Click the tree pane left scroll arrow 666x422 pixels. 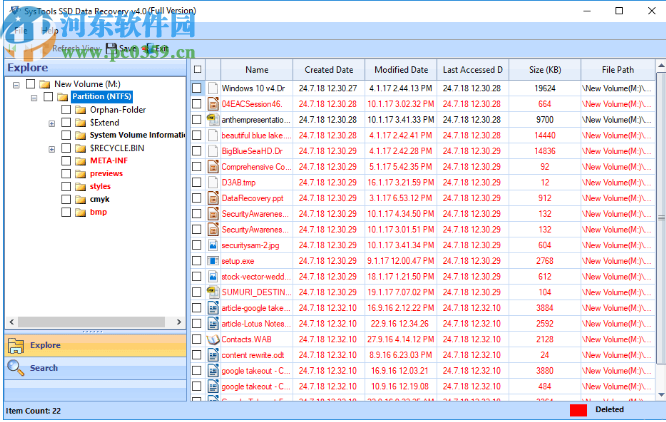(x=11, y=322)
